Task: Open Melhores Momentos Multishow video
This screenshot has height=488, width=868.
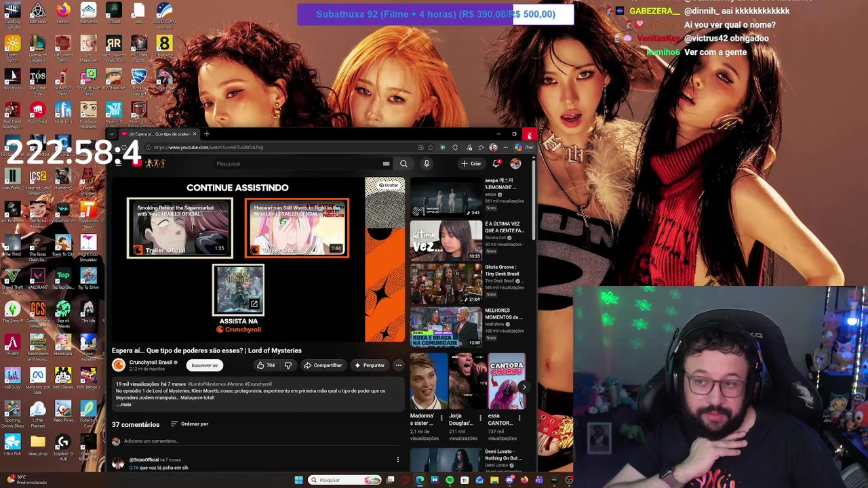Action: [x=446, y=327]
